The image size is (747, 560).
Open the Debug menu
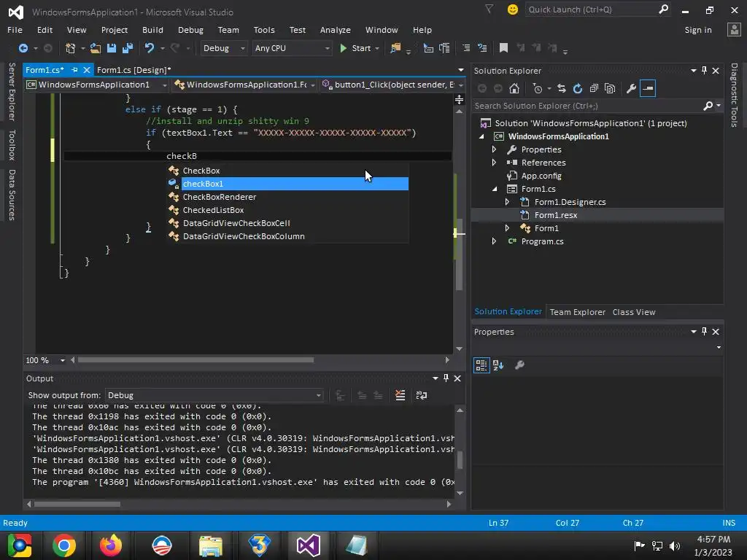click(190, 29)
